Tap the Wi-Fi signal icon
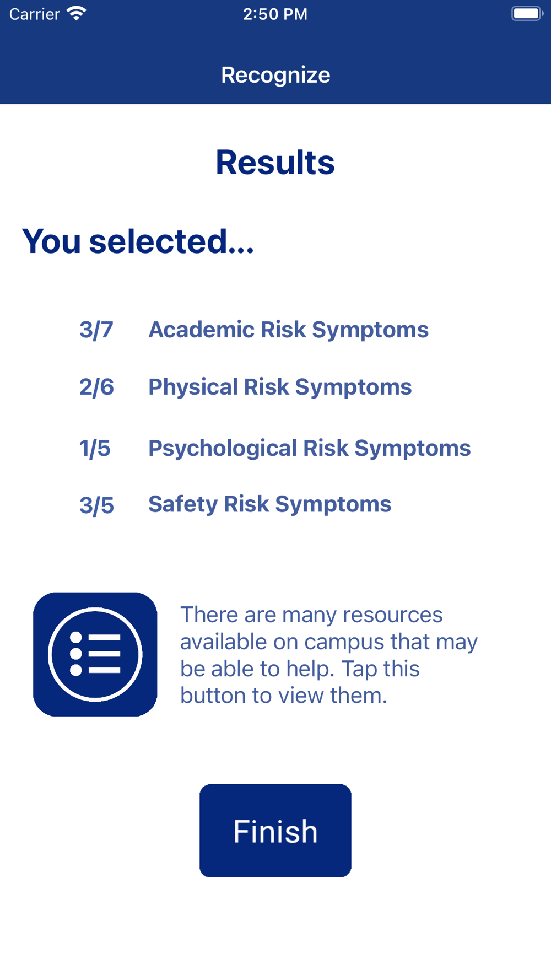Screen dimensions: 551x980 tap(76, 13)
